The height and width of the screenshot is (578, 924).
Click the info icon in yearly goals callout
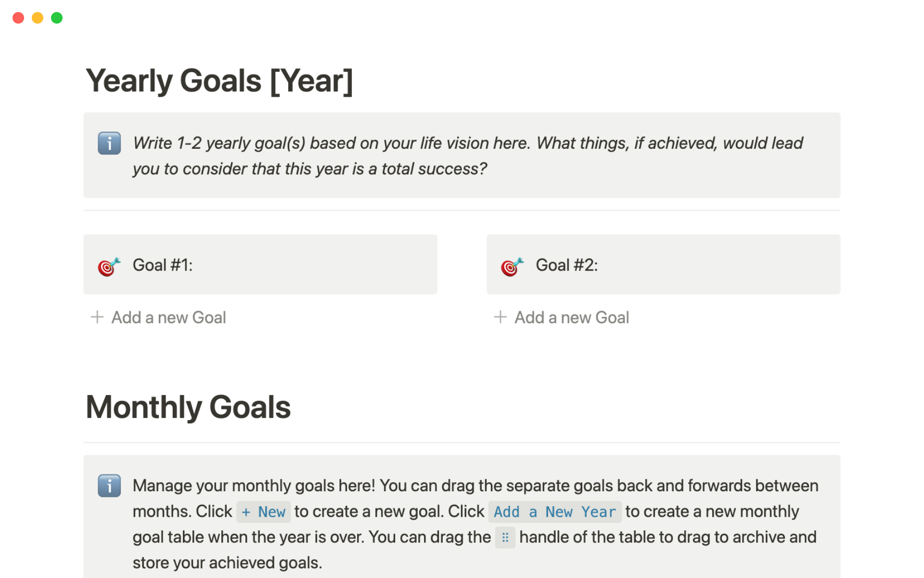(x=109, y=143)
